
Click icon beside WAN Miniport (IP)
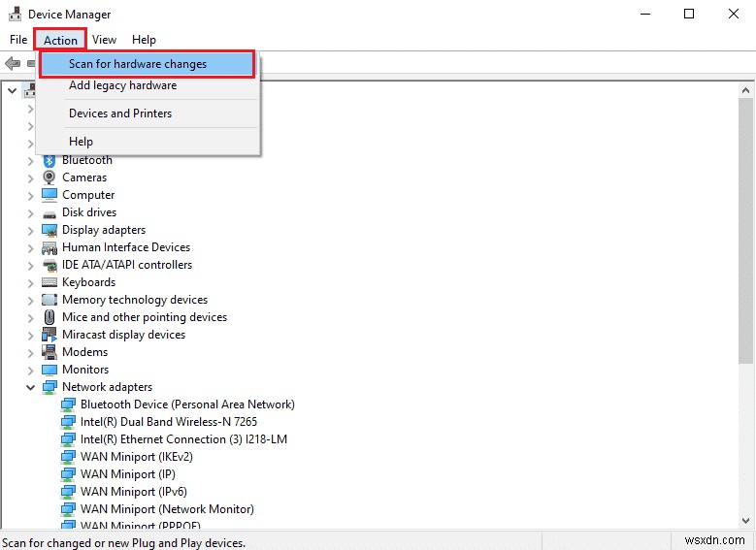(x=68, y=473)
